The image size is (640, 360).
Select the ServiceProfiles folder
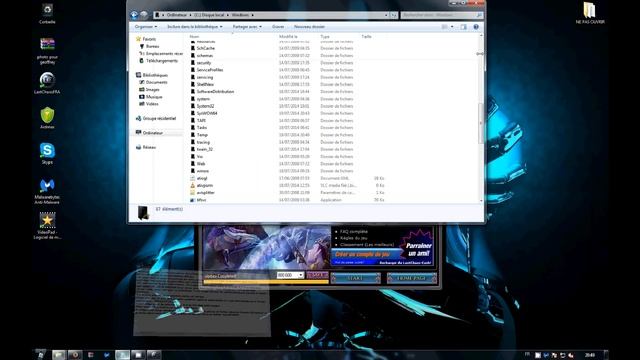210,70
